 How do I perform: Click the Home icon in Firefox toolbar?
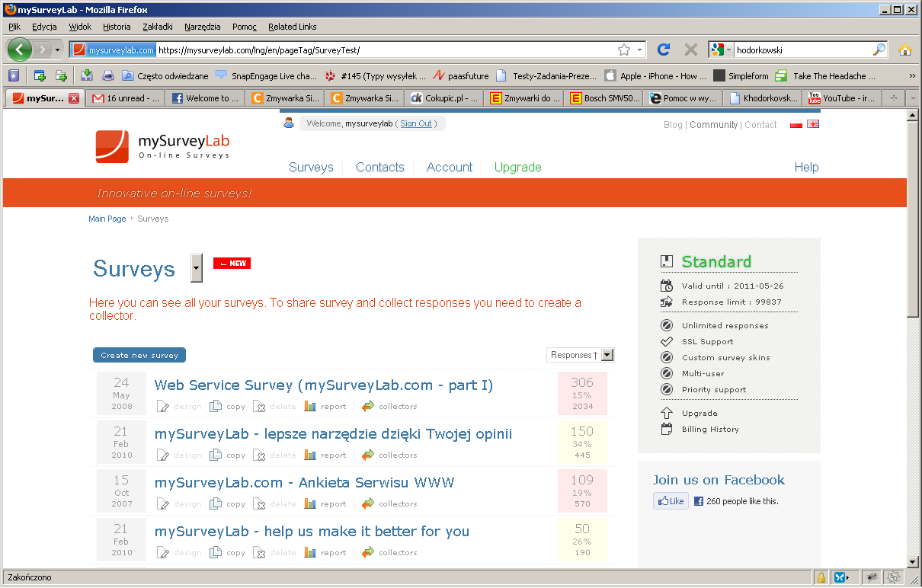pos(904,50)
